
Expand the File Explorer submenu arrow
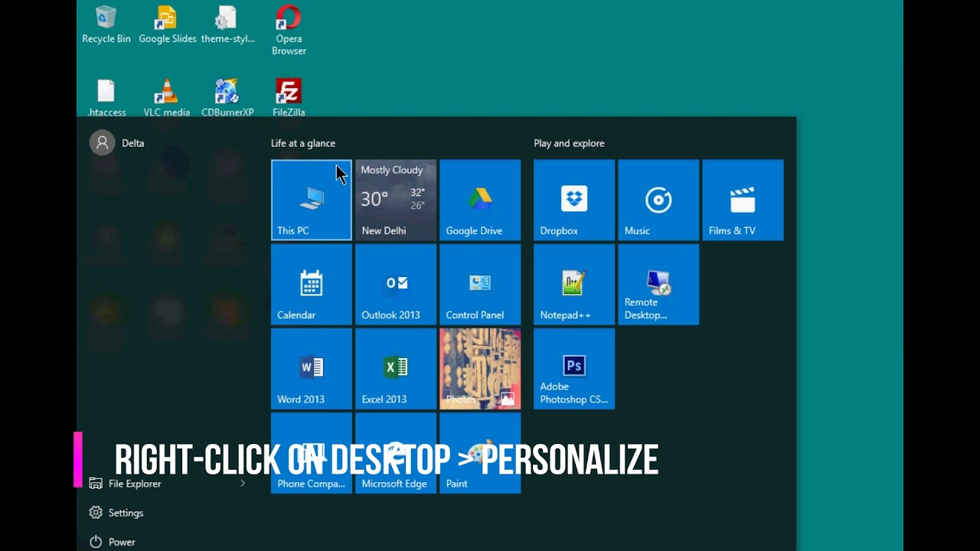pos(243,484)
